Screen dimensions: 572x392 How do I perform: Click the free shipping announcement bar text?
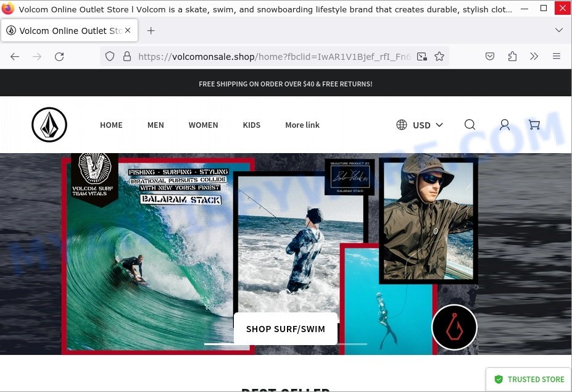click(286, 84)
